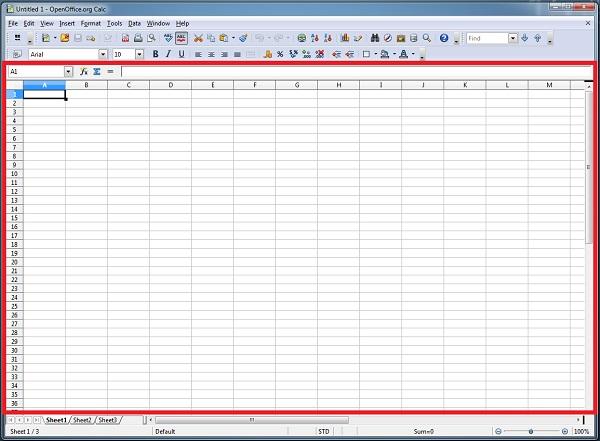This screenshot has height=441, width=600.
Task: Open the New document dropdown arrow
Action: 55,38
